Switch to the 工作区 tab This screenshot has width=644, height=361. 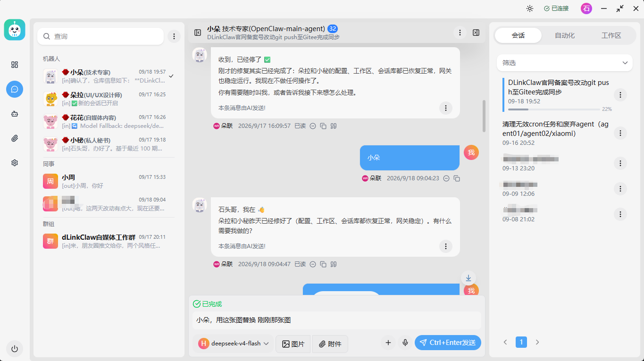pyautogui.click(x=611, y=35)
